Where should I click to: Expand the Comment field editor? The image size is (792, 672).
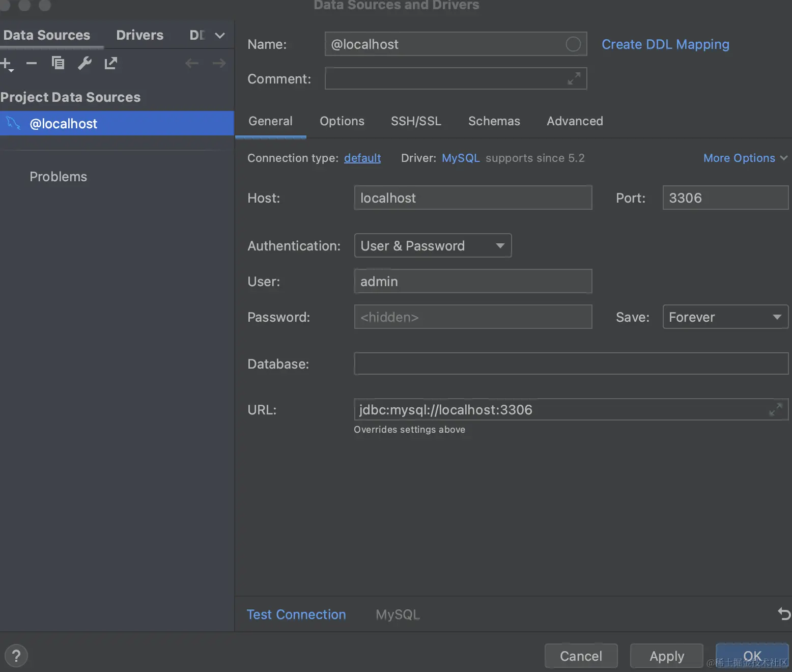pyautogui.click(x=574, y=78)
